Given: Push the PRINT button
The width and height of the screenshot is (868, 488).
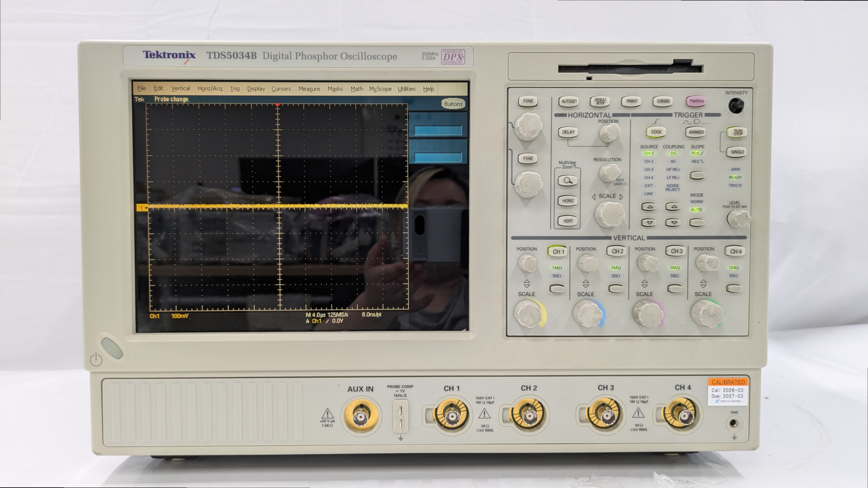Looking at the screenshot, I should pyautogui.click(x=632, y=101).
